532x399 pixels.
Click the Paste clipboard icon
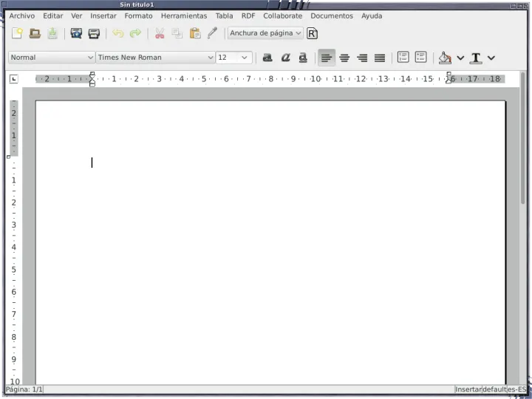click(x=195, y=33)
